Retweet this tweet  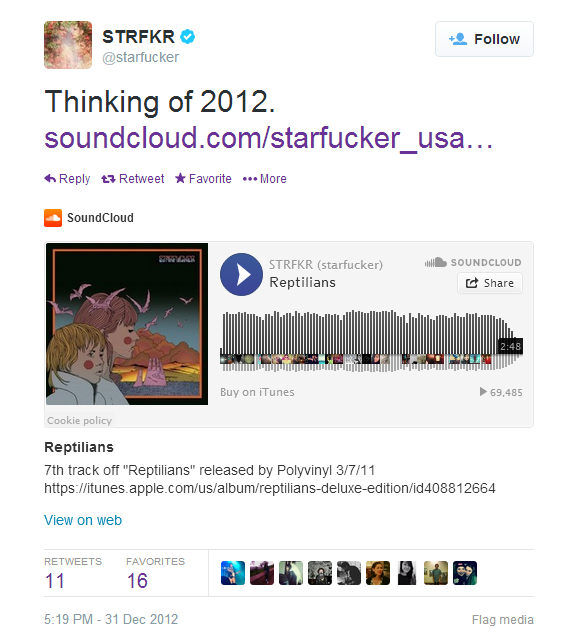click(x=133, y=178)
